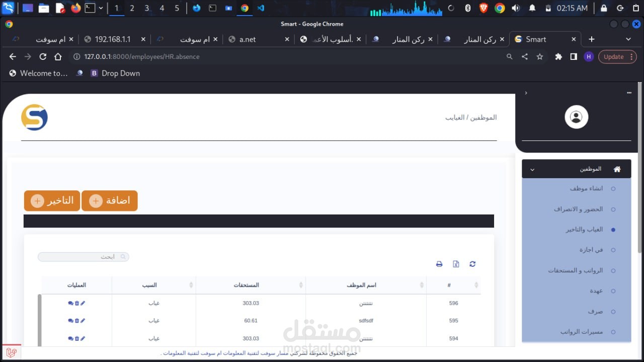
Task: Open the comment icon on record 594
Action: [x=70, y=338]
